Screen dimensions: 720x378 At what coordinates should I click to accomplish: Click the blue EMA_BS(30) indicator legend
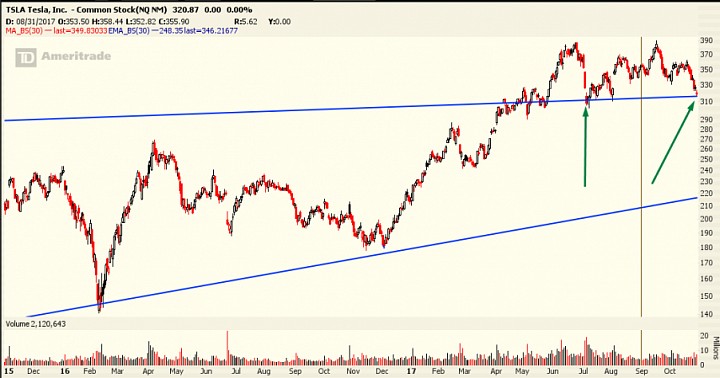[x=173, y=31]
